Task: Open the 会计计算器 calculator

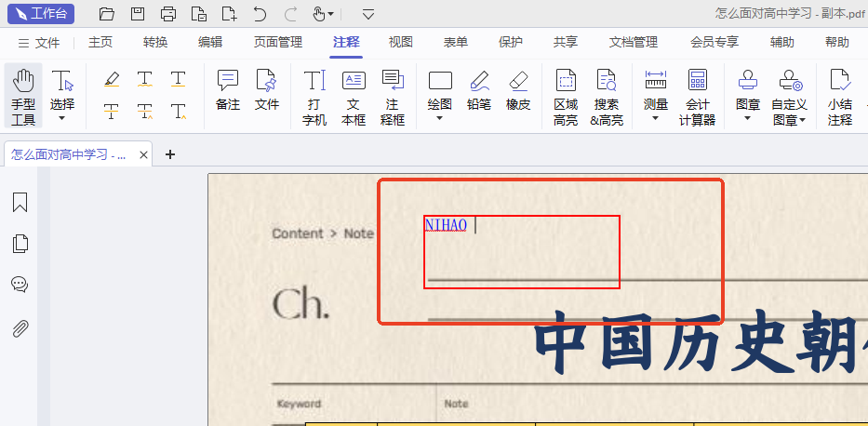Action: click(697, 96)
